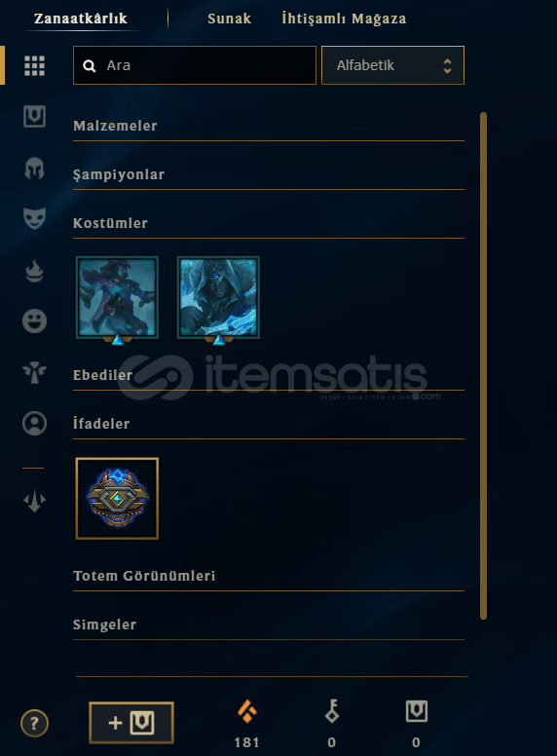This screenshot has width=557, height=756.
Task: Click the Teamfight Tactics filter icon
Action: (34, 501)
